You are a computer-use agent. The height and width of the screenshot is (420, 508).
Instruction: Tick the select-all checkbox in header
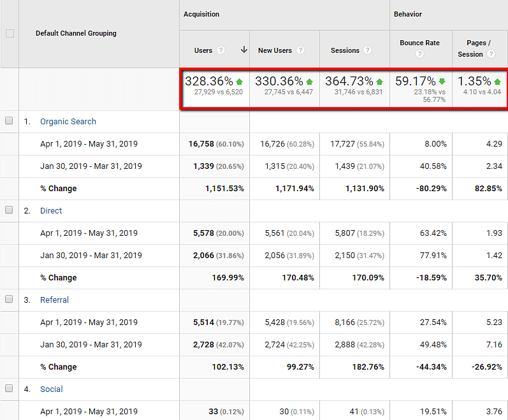click(10, 34)
